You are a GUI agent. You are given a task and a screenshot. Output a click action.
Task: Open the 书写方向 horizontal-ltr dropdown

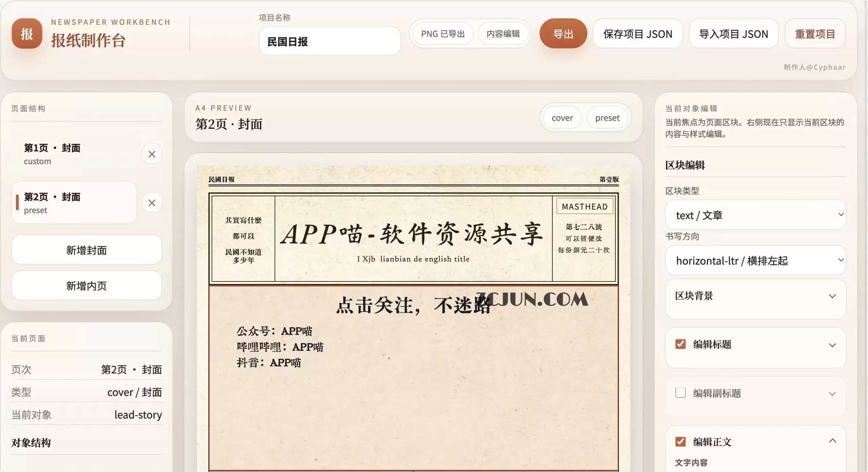tap(755, 260)
